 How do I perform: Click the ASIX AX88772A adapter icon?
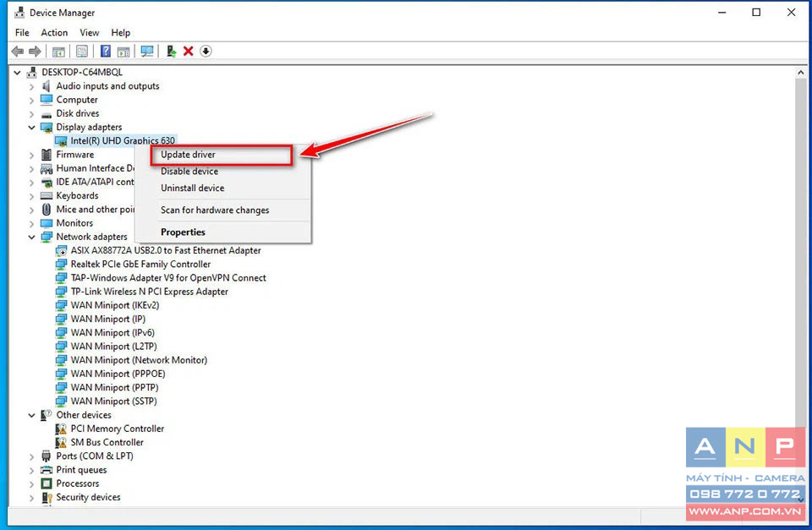(61, 250)
